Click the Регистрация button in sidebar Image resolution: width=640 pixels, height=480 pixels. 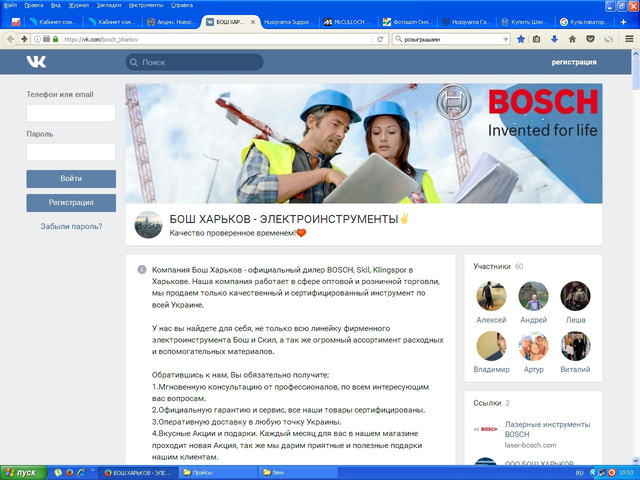tap(71, 203)
